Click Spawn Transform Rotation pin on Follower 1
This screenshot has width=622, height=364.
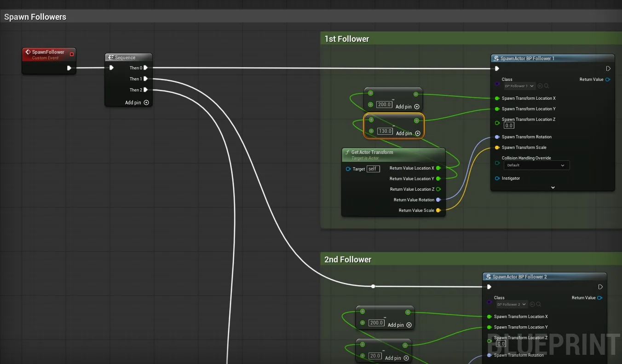[497, 137]
